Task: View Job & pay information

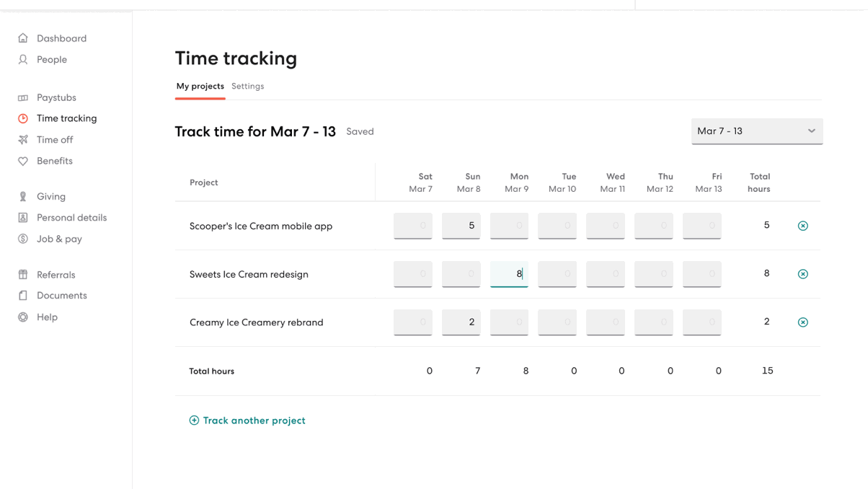Action: (x=59, y=238)
